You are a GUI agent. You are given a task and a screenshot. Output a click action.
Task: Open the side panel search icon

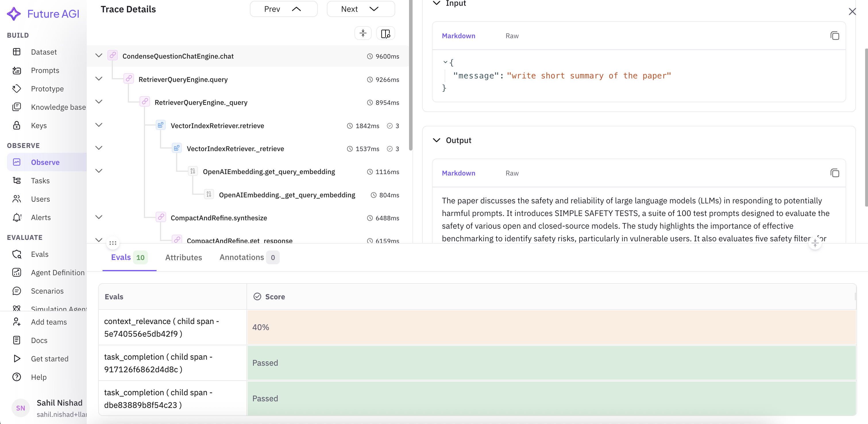[x=385, y=33]
